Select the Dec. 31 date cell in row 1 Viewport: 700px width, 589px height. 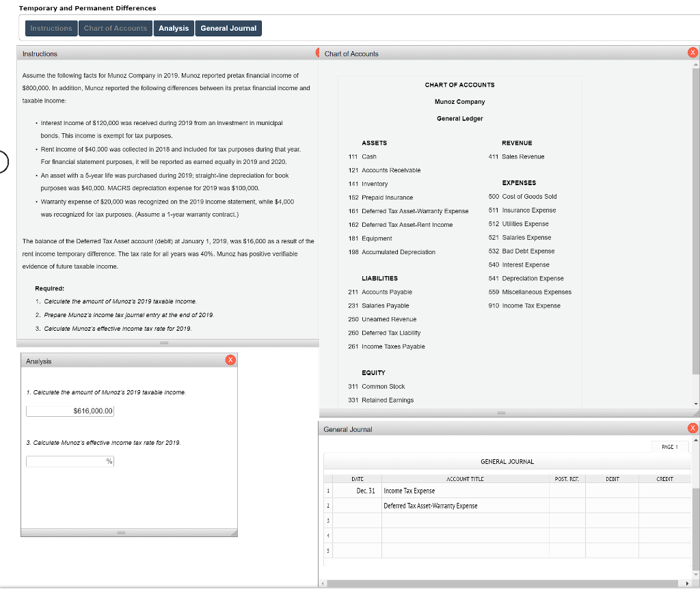point(357,491)
